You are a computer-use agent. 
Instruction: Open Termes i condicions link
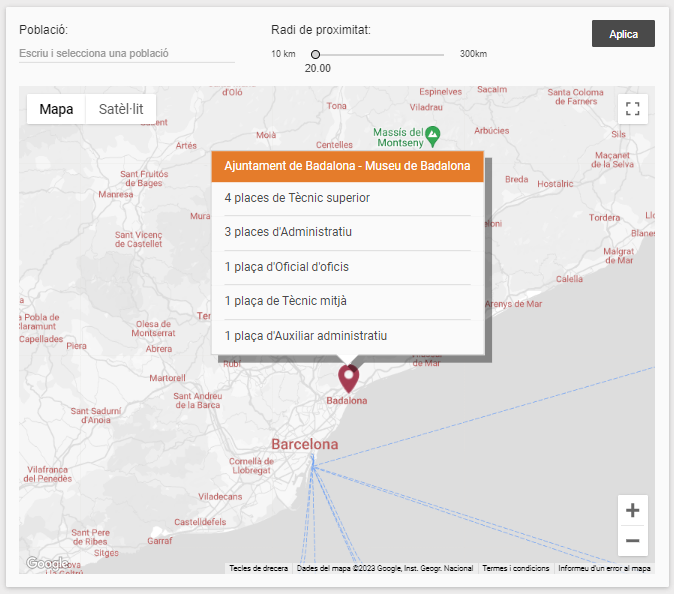tap(515, 568)
